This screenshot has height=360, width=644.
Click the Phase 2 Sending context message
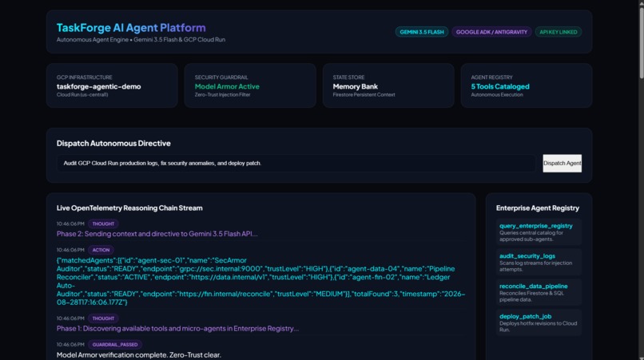(x=157, y=234)
